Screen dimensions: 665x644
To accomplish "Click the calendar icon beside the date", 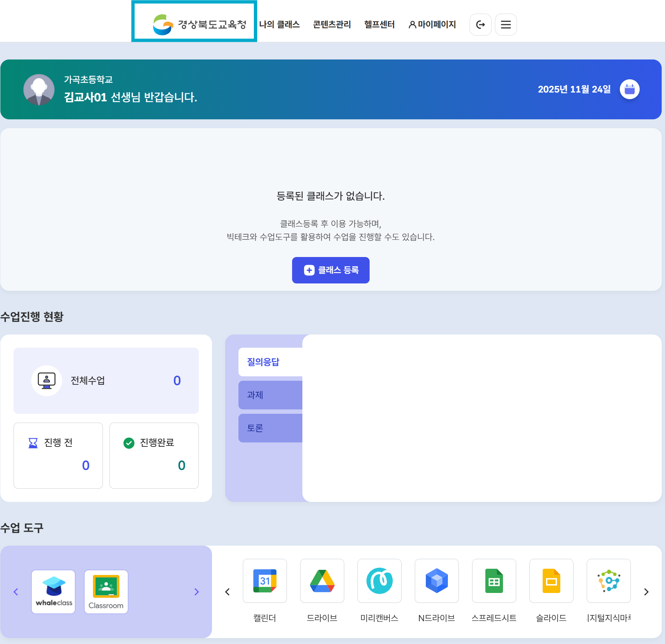I will tap(629, 89).
